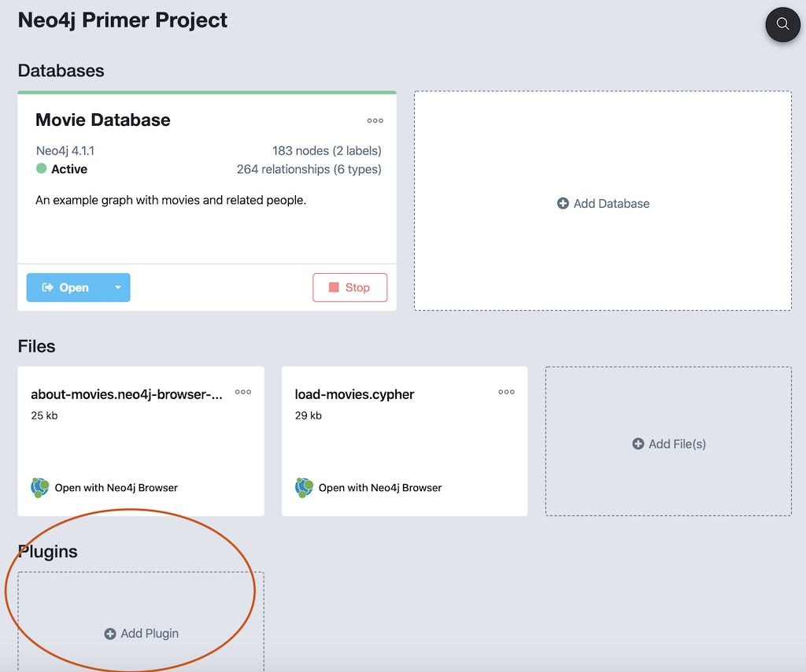Click Neo4j Browser icon under about-movies file
Viewport: 806px width, 672px height.
[40, 487]
